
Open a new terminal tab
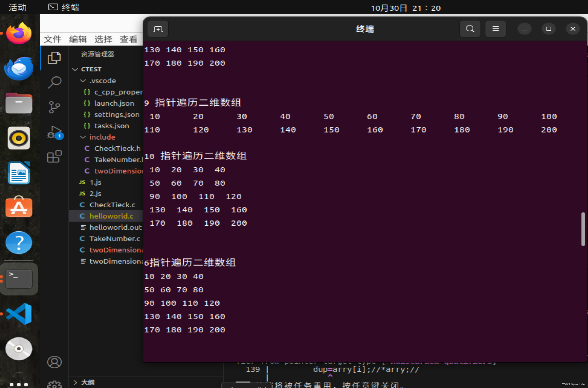[158, 29]
